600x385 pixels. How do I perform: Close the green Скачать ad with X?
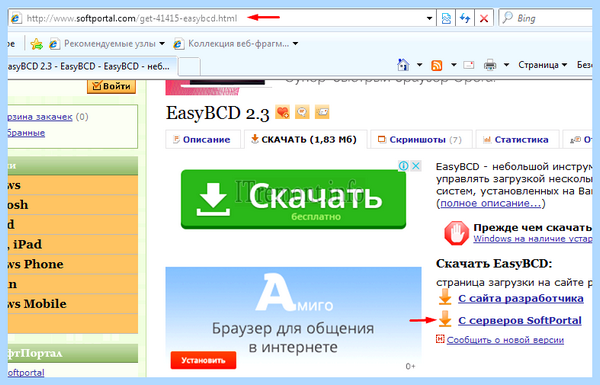(416, 166)
